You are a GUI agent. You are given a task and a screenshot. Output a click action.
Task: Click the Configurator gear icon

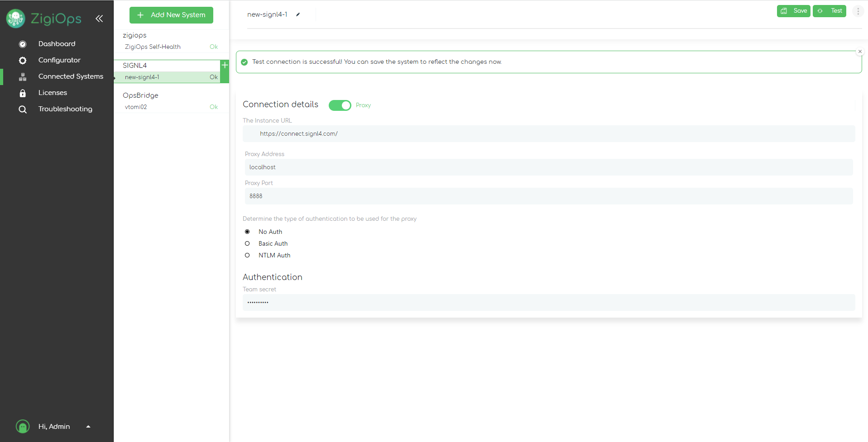(23, 61)
